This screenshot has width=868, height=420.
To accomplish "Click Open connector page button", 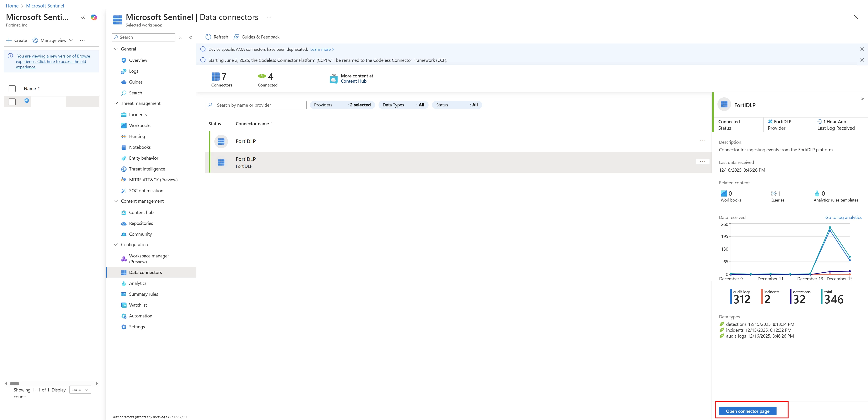I will [747, 411].
